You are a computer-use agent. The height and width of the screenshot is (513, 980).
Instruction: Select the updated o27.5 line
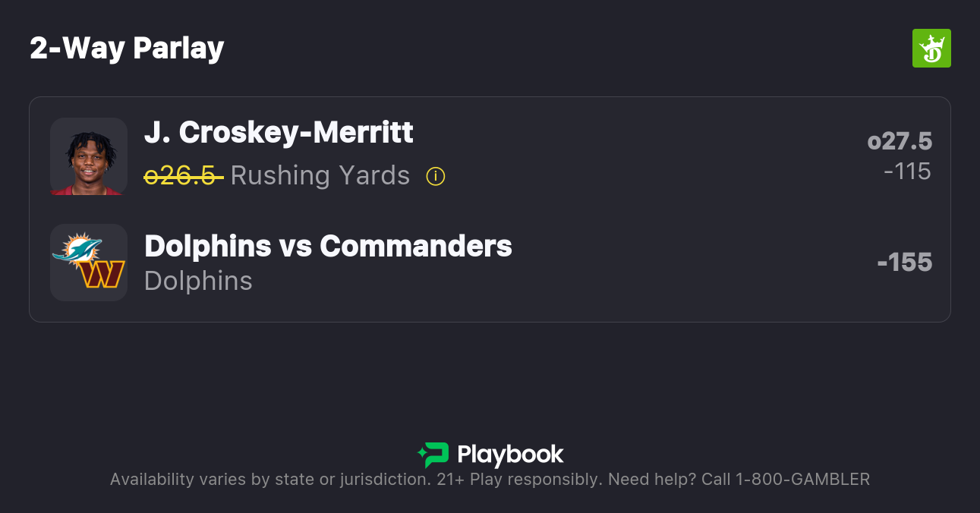[x=900, y=142]
